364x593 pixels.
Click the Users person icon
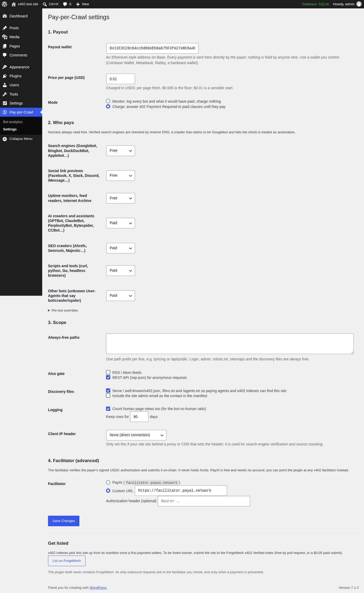(5, 85)
